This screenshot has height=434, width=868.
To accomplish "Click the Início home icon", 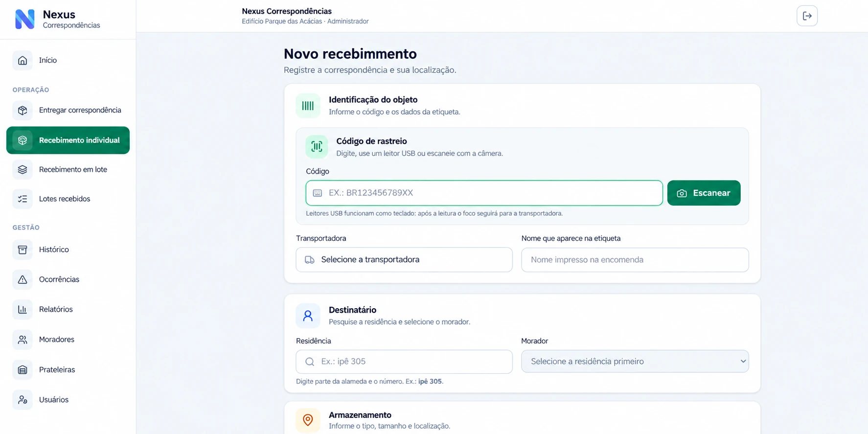I will coord(23,60).
